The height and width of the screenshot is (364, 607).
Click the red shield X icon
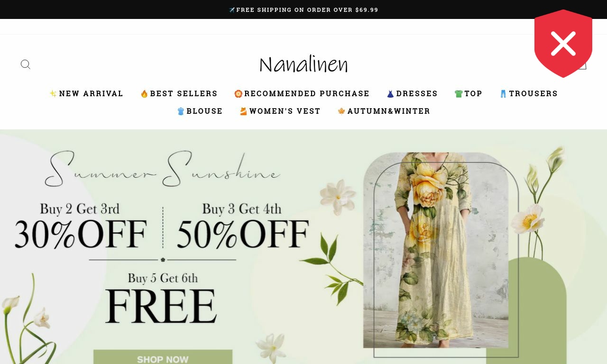point(563,44)
